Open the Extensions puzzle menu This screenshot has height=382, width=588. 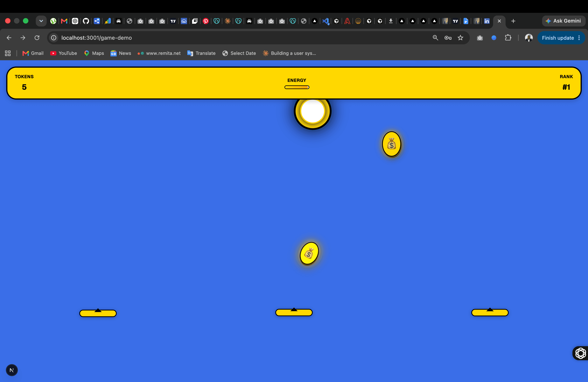pos(508,38)
